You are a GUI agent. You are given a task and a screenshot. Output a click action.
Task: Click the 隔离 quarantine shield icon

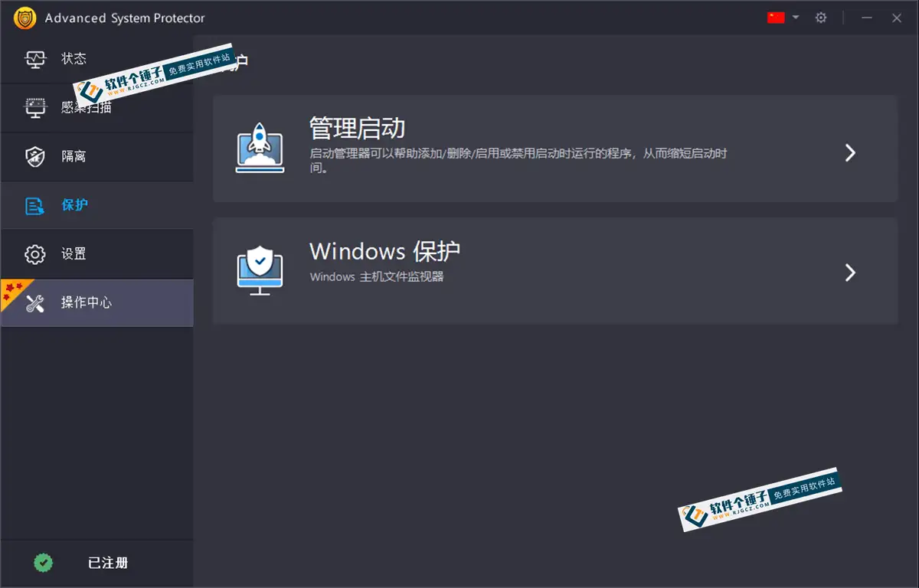click(x=35, y=157)
